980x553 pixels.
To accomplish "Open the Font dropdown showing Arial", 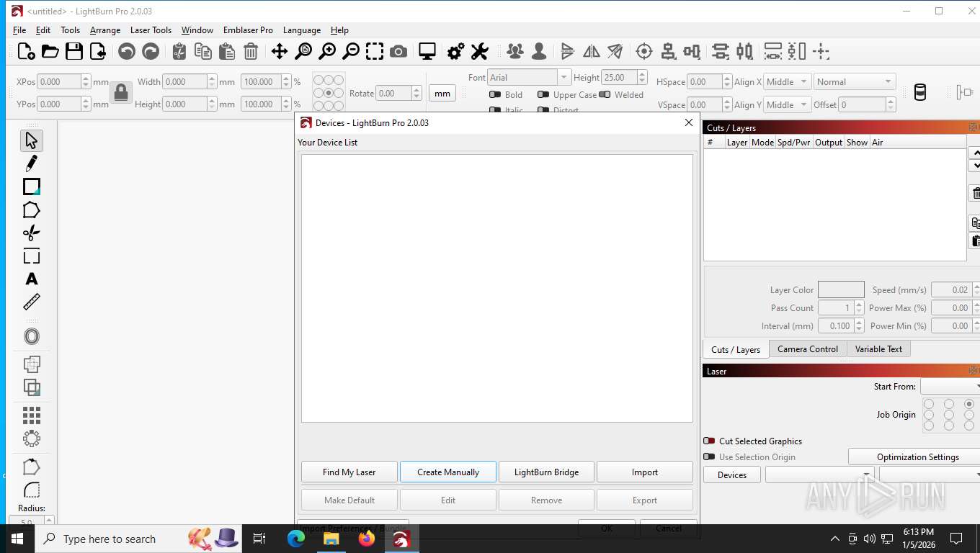I will [529, 77].
